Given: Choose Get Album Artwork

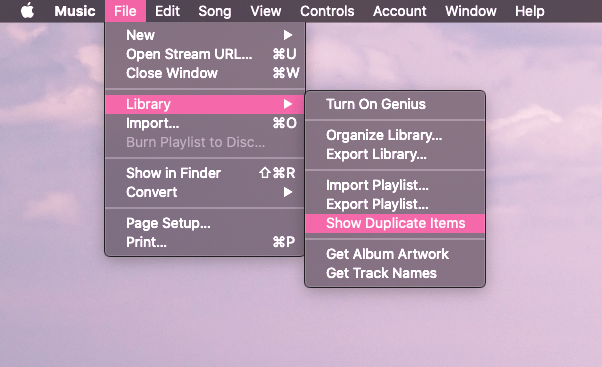Looking at the screenshot, I should 395,254.
